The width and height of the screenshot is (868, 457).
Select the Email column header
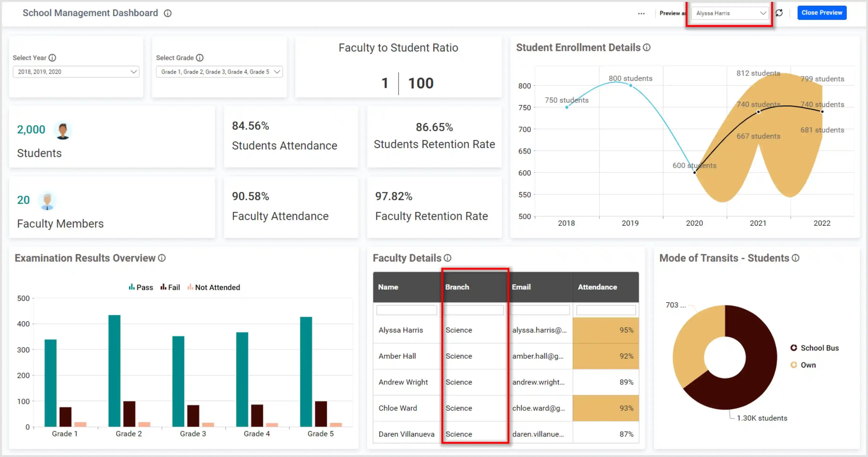click(521, 287)
